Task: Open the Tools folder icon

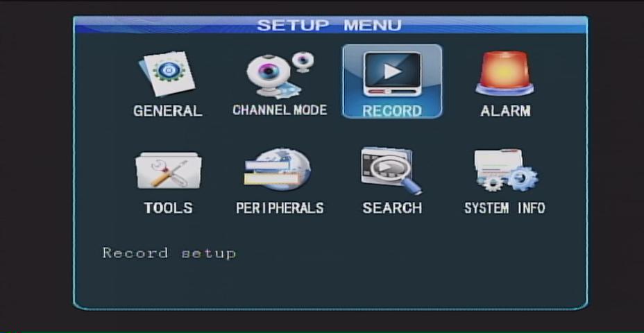Action: click(168, 171)
